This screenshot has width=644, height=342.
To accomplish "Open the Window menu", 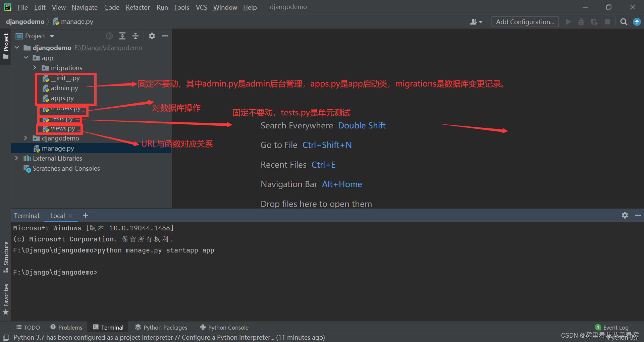I will pyautogui.click(x=225, y=7).
